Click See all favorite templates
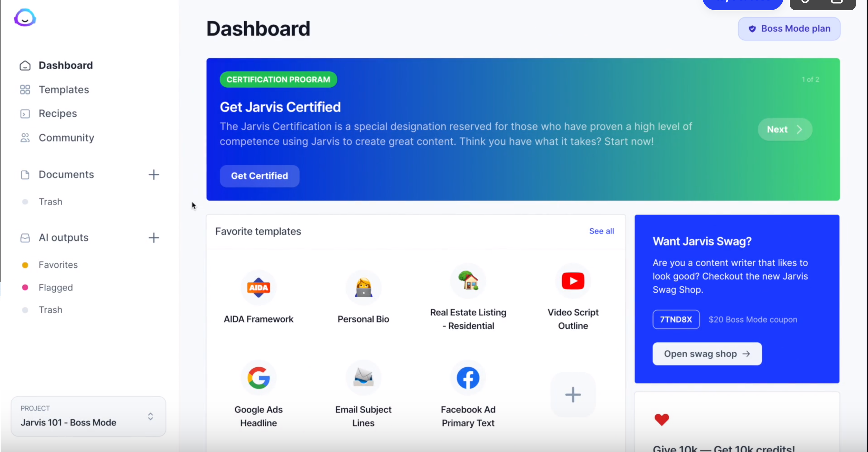The height and width of the screenshot is (452, 868). pyautogui.click(x=601, y=231)
